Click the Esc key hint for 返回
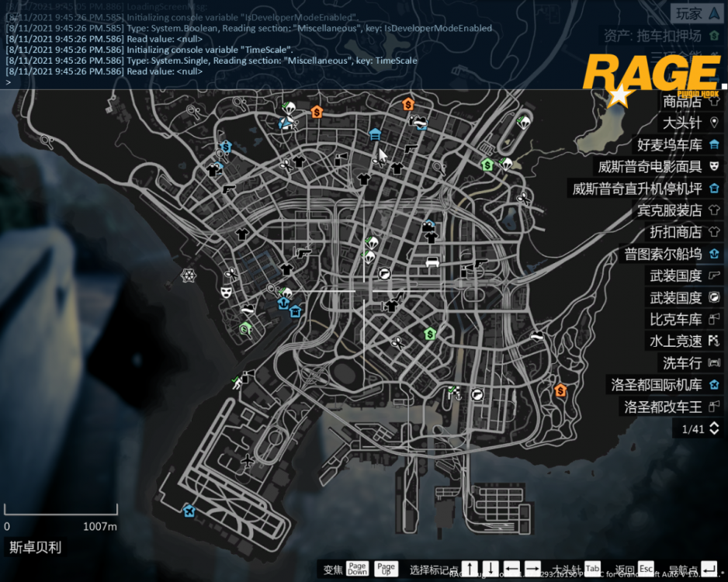 click(646, 569)
